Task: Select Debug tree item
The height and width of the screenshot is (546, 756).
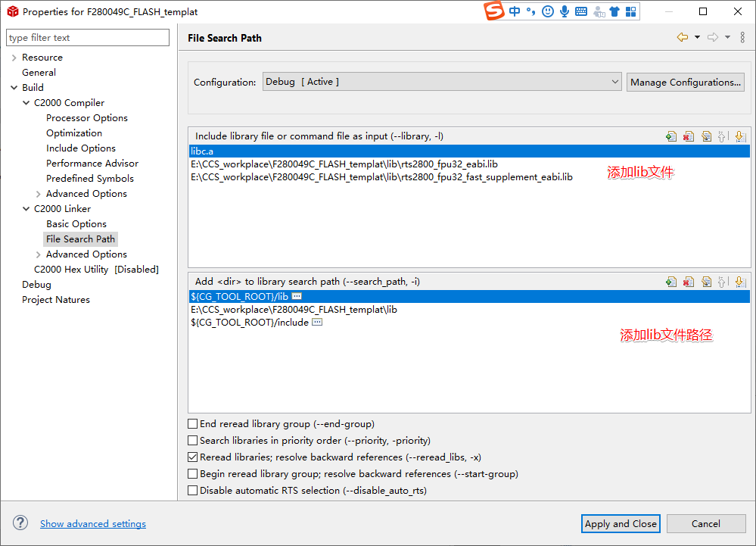Action: click(x=36, y=285)
